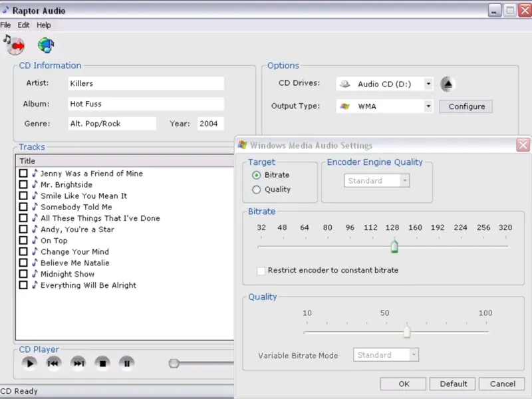Click the Album field containing Hot Fuss
This screenshot has width=532, height=399.
(146, 104)
